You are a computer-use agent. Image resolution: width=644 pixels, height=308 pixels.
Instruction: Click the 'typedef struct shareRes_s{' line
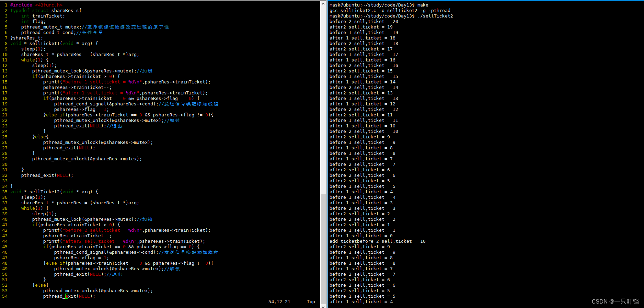46,10
